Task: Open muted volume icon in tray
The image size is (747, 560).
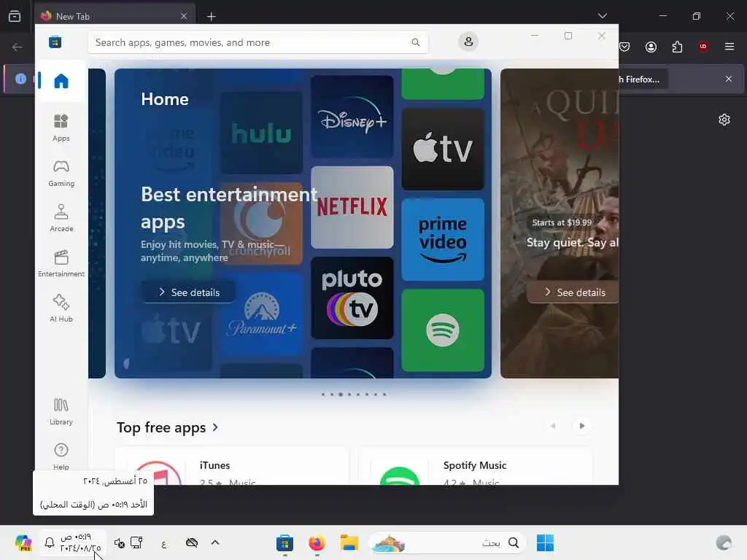Action: point(120,542)
